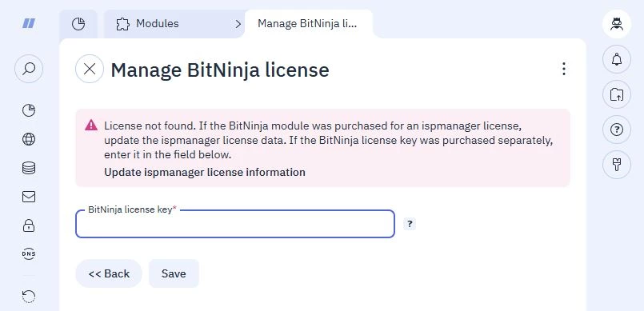This screenshot has height=311, width=644.
Task: Open the DNS icon in the sidebar
Action: point(29,254)
